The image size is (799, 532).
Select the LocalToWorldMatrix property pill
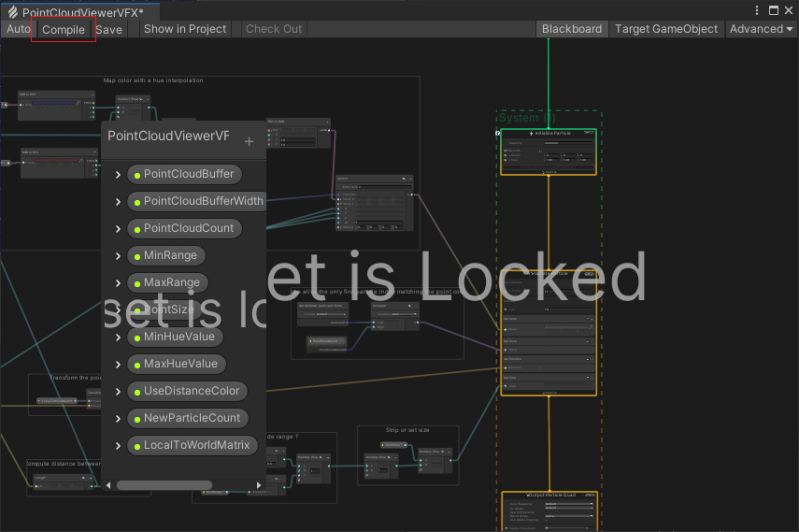coord(193,445)
